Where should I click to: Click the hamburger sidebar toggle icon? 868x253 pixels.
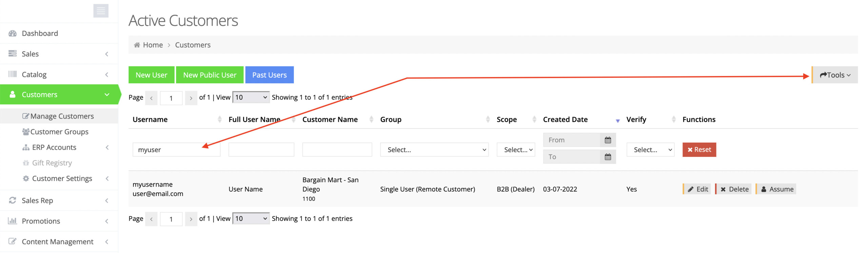coord(101,11)
